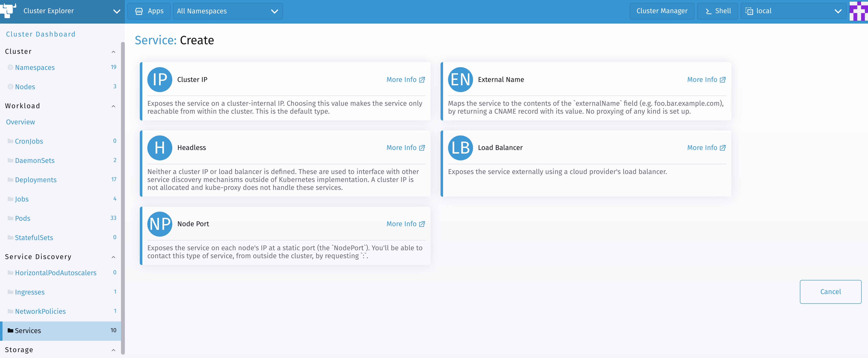The width and height of the screenshot is (868, 358).
Task: Select the Load Balancer LB icon
Action: click(460, 148)
